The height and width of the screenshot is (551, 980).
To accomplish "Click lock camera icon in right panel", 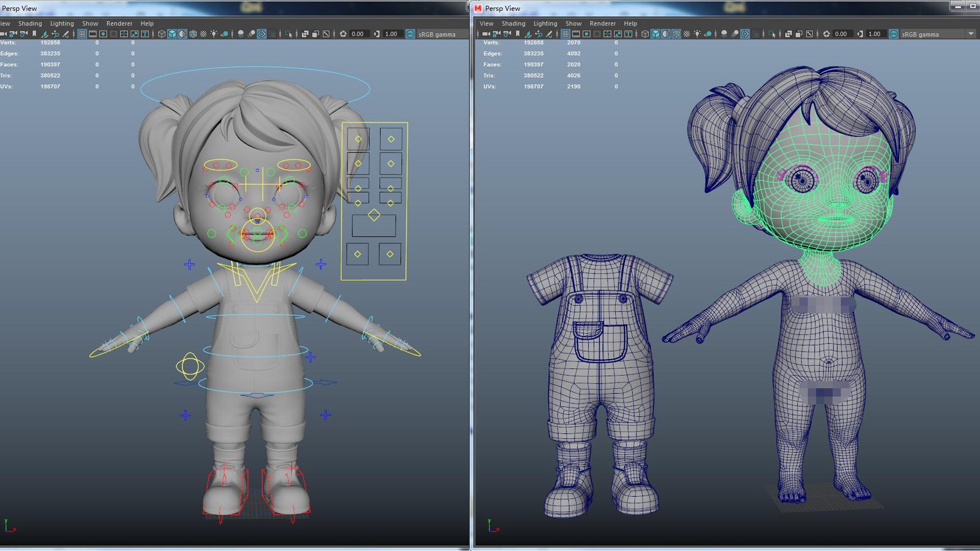I will (496, 34).
